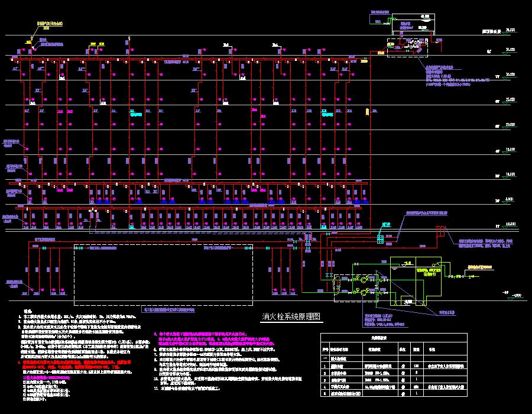The height and width of the screenshot is (414, 532).
Task: Click the white valve on the green pipe above the pump room
Action: [356, 264]
